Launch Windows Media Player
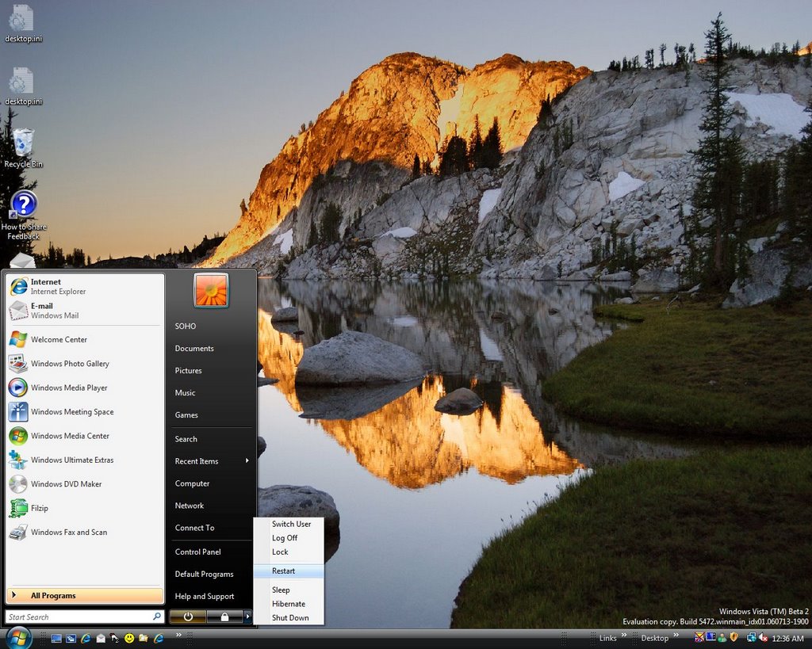 coord(86,387)
